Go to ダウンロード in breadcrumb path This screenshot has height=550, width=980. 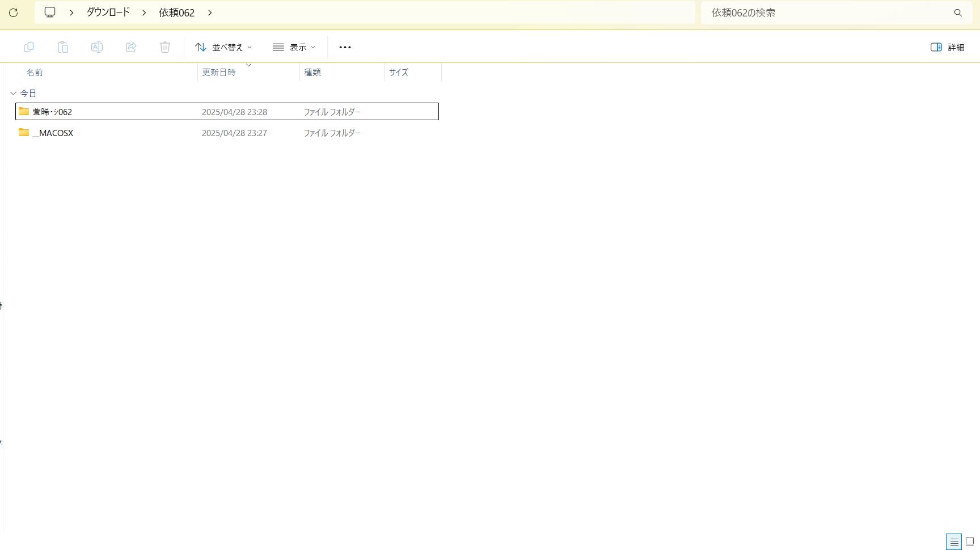108,12
